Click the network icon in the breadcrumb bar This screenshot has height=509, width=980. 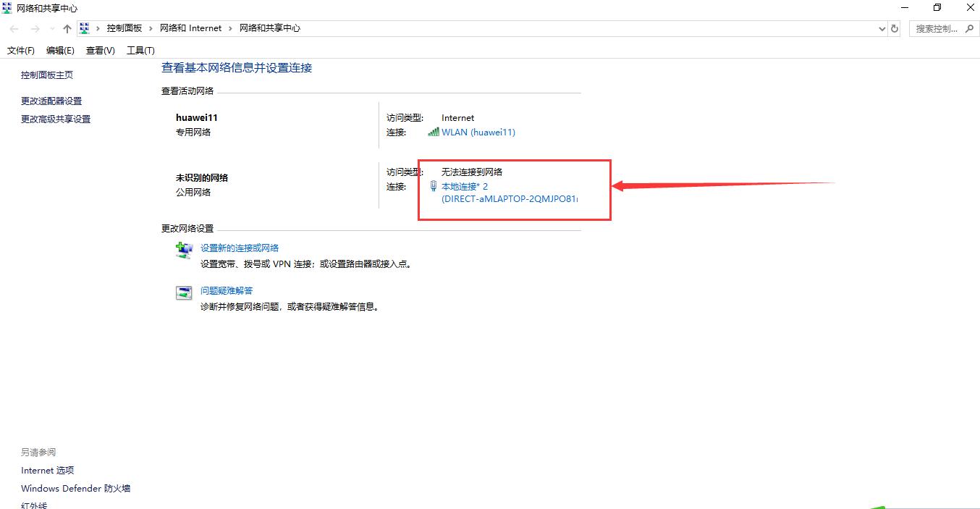click(x=84, y=28)
